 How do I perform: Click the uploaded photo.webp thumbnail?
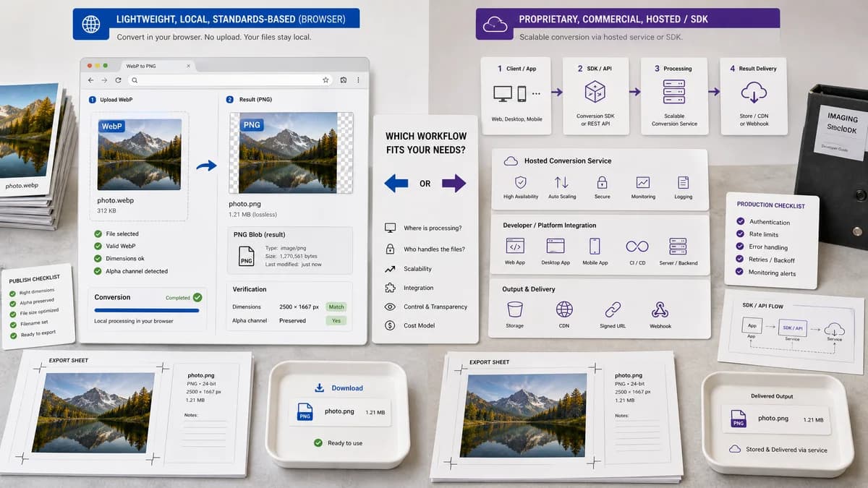(x=140, y=155)
